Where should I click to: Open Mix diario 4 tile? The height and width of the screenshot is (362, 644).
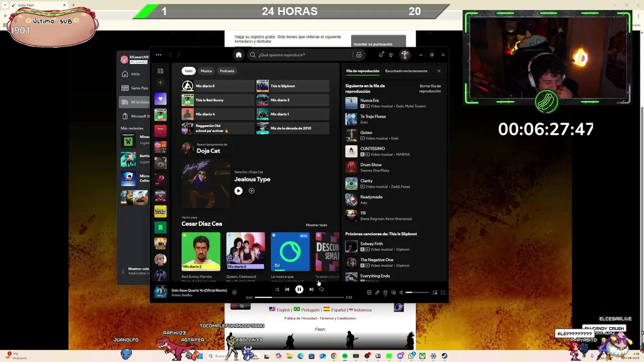218,114
